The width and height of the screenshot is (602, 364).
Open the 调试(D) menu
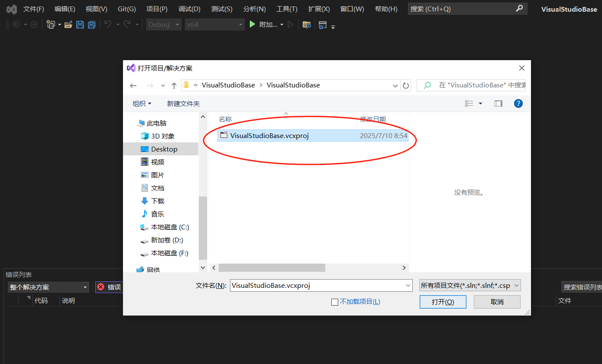190,9
